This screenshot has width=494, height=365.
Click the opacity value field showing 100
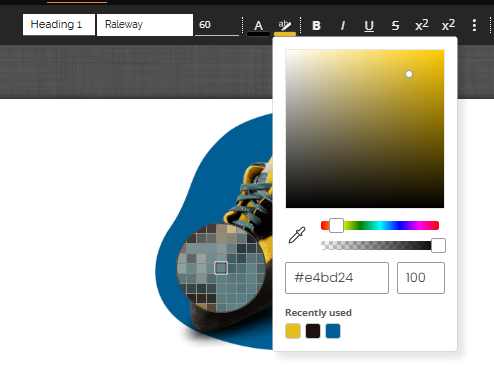pyautogui.click(x=421, y=278)
